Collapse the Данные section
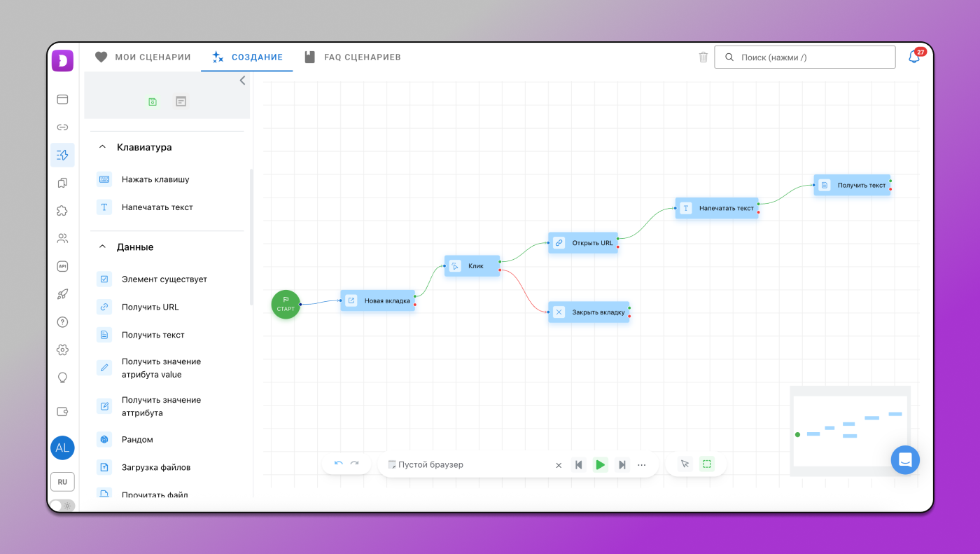Viewport: 980px width, 554px height. pos(102,247)
